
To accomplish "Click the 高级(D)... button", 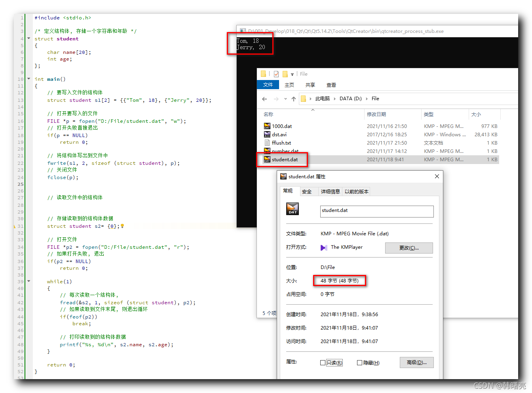I will (x=417, y=362).
